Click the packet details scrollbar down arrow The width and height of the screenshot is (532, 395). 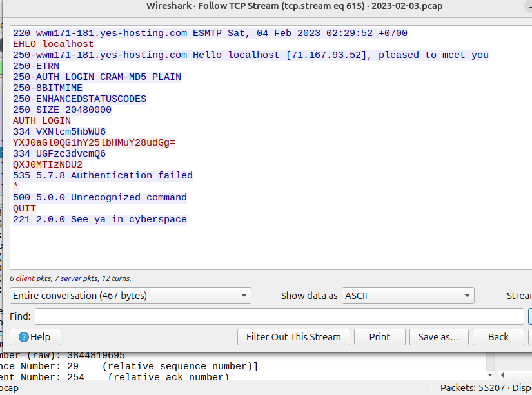click(490, 374)
